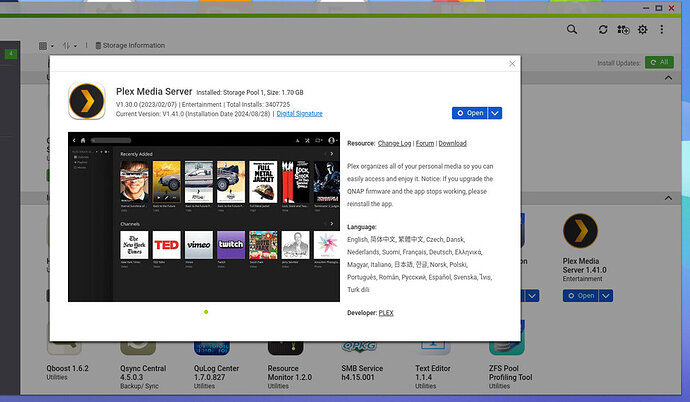Open the PLEX developer link

(x=386, y=313)
